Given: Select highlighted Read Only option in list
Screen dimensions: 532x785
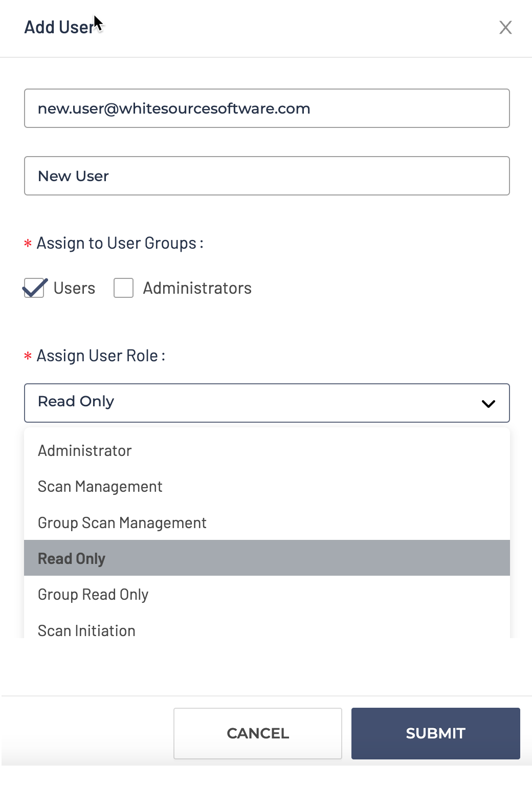Looking at the screenshot, I should [72, 558].
